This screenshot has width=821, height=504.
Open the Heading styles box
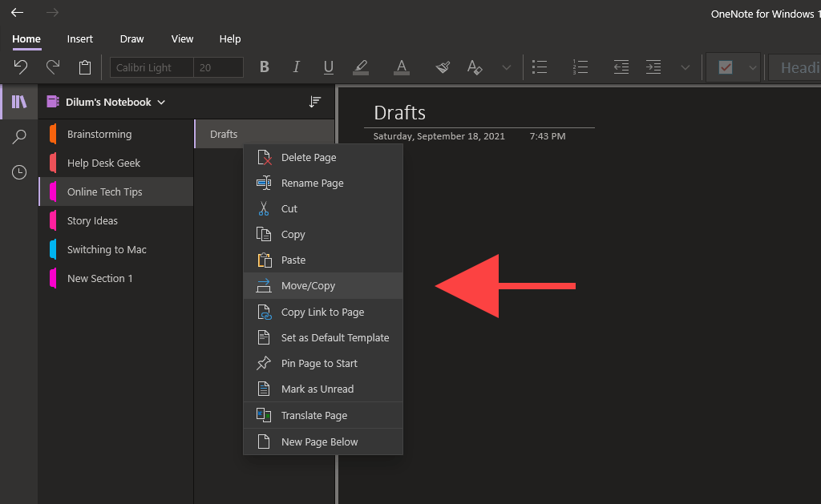point(795,67)
